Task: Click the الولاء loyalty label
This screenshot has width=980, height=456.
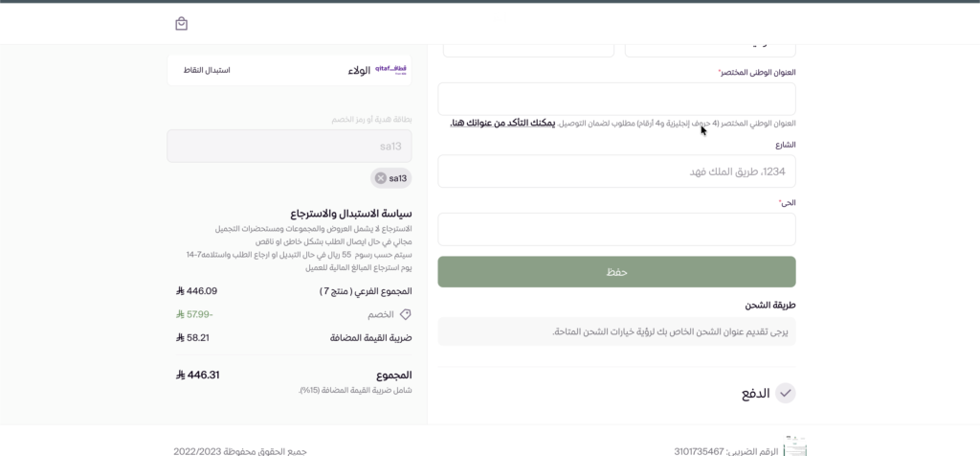Action: (x=360, y=70)
